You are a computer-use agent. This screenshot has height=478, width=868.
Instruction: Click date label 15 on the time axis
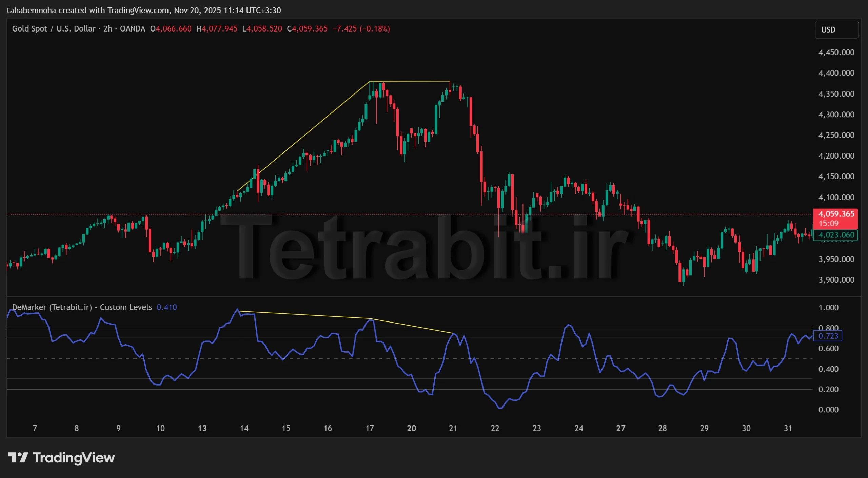point(286,428)
